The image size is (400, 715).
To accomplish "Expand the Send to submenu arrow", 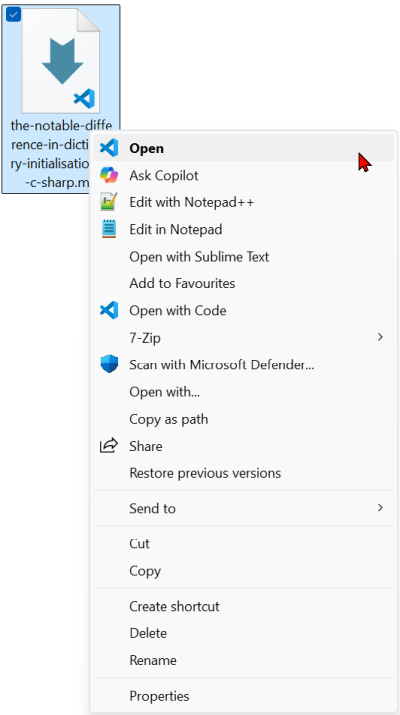I will pyautogui.click(x=380, y=508).
